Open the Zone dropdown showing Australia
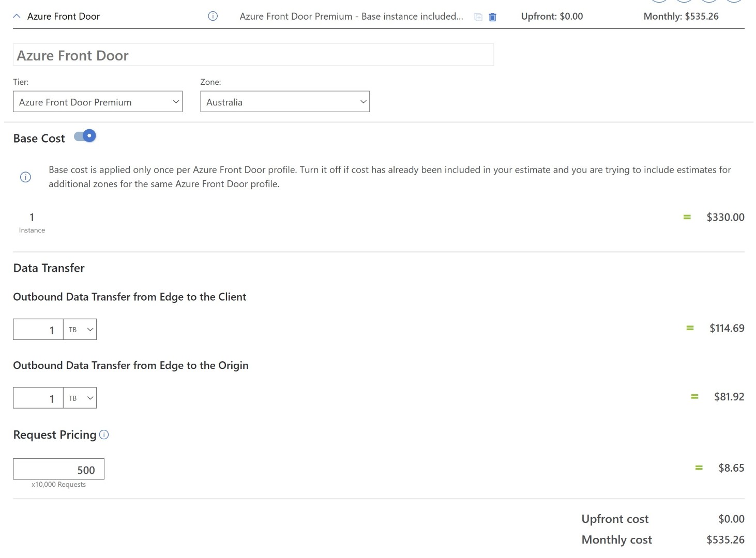 pyautogui.click(x=285, y=102)
